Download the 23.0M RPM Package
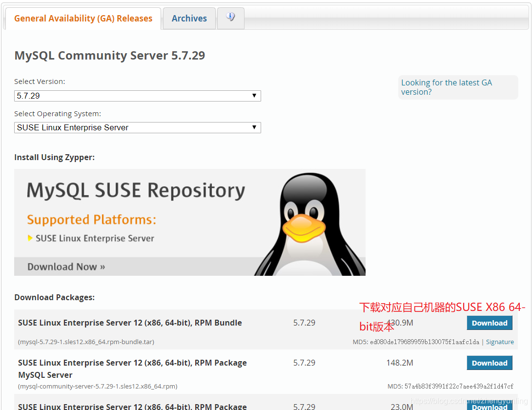The width and height of the screenshot is (532, 410). [x=490, y=406]
